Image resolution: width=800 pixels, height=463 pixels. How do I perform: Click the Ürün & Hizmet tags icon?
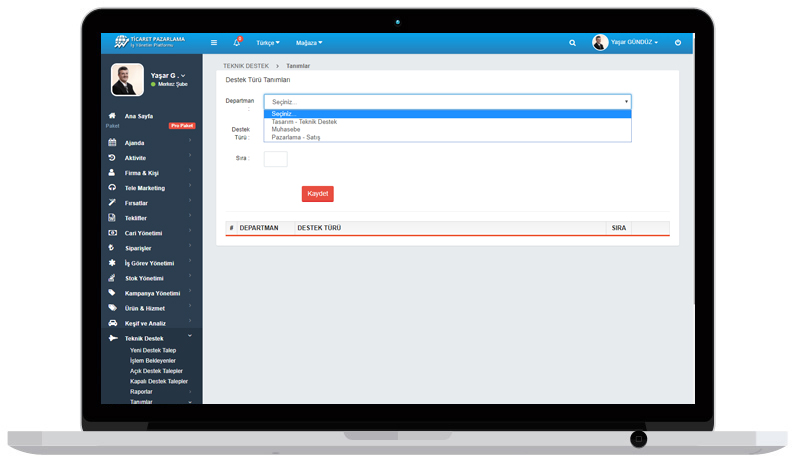(x=112, y=308)
